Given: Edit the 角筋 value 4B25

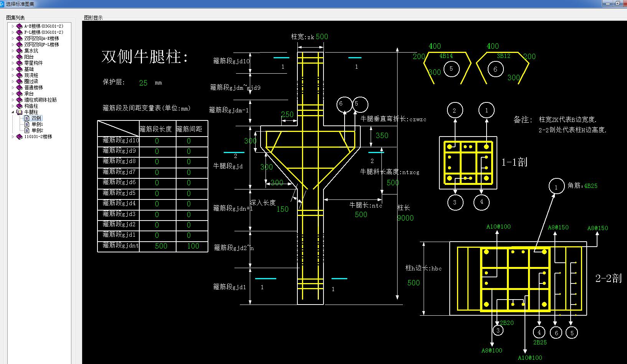Looking at the screenshot, I should tap(591, 186).
